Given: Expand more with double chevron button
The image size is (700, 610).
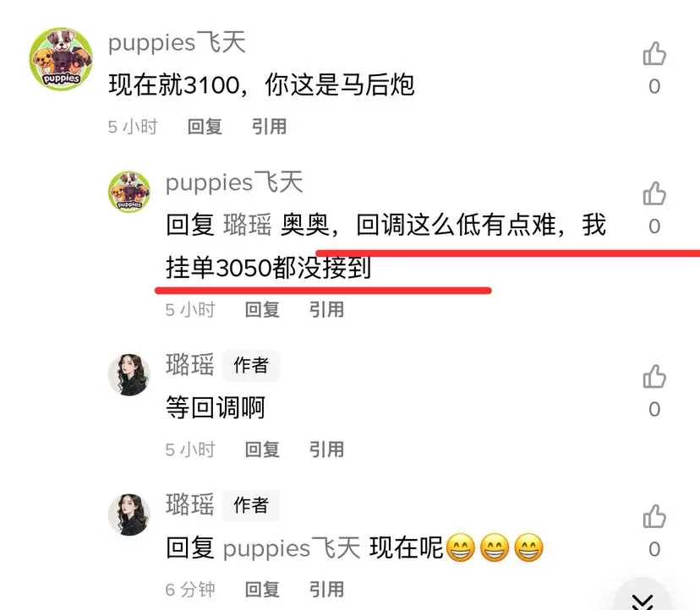Looking at the screenshot, I should (643, 600).
